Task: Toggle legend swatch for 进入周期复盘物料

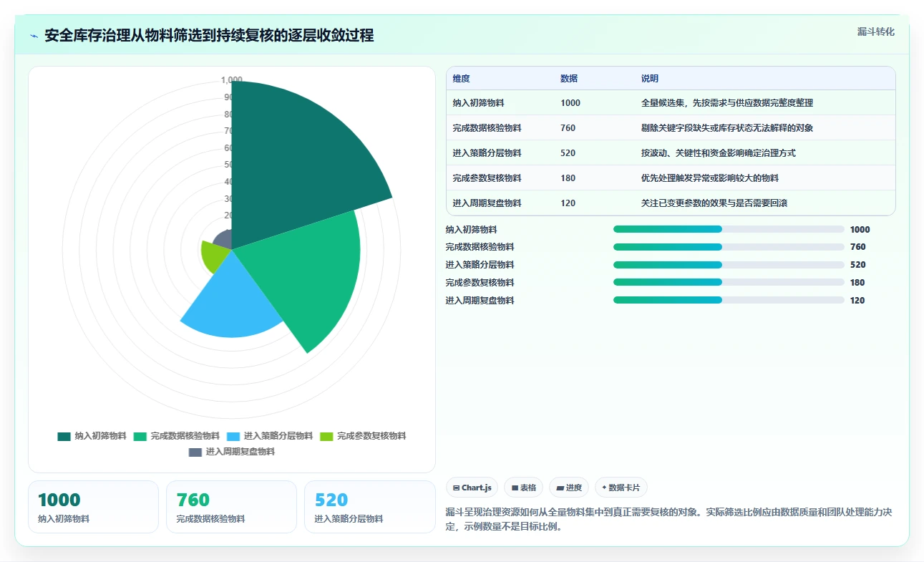Action: click(x=195, y=452)
